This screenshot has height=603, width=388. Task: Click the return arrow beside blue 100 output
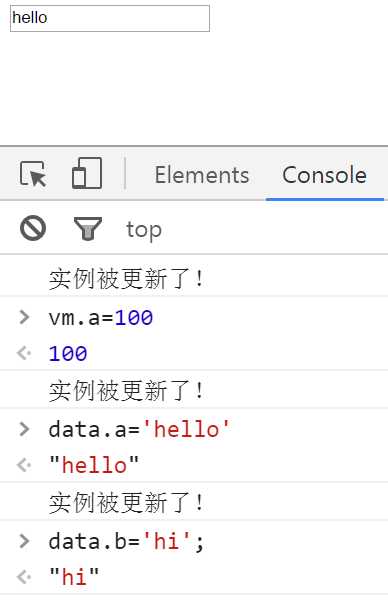[x=24, y=353]
